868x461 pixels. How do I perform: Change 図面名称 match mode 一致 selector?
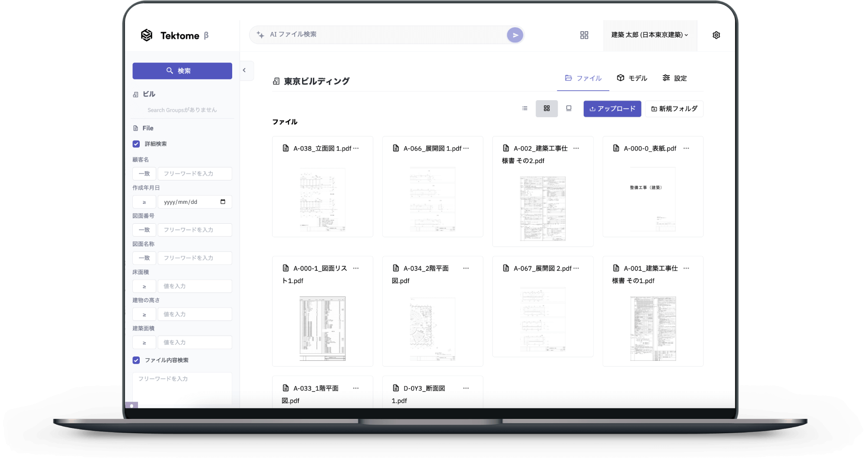[144, 258]
